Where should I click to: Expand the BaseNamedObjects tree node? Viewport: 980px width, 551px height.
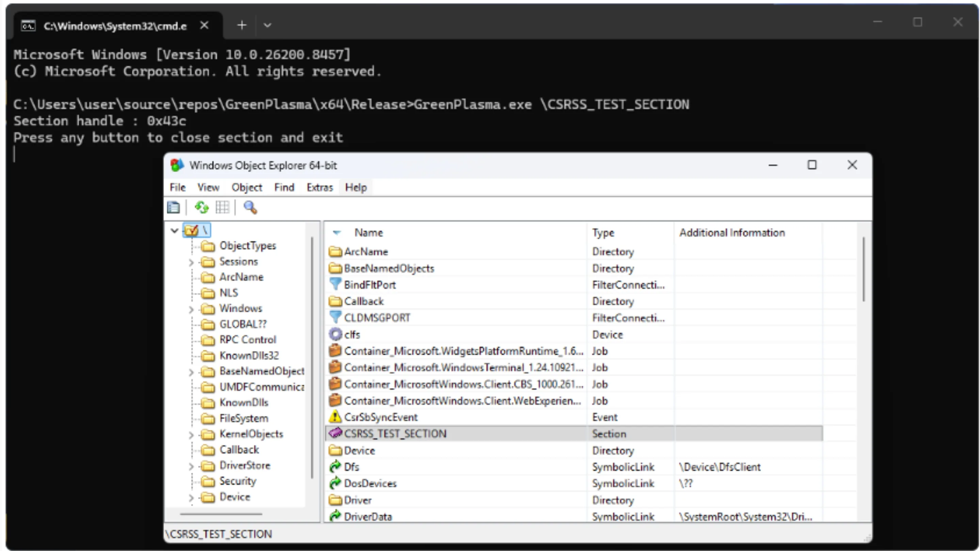191,372
